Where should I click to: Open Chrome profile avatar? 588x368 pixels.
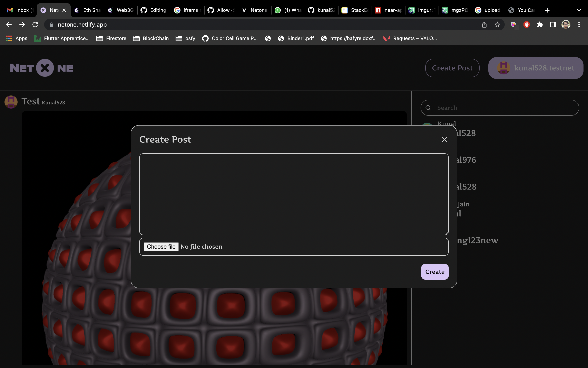566,25
